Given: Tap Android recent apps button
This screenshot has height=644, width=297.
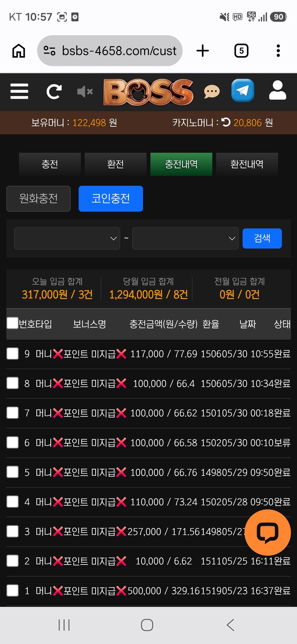Looking at the screenshot, I should (x=64, y=625).
